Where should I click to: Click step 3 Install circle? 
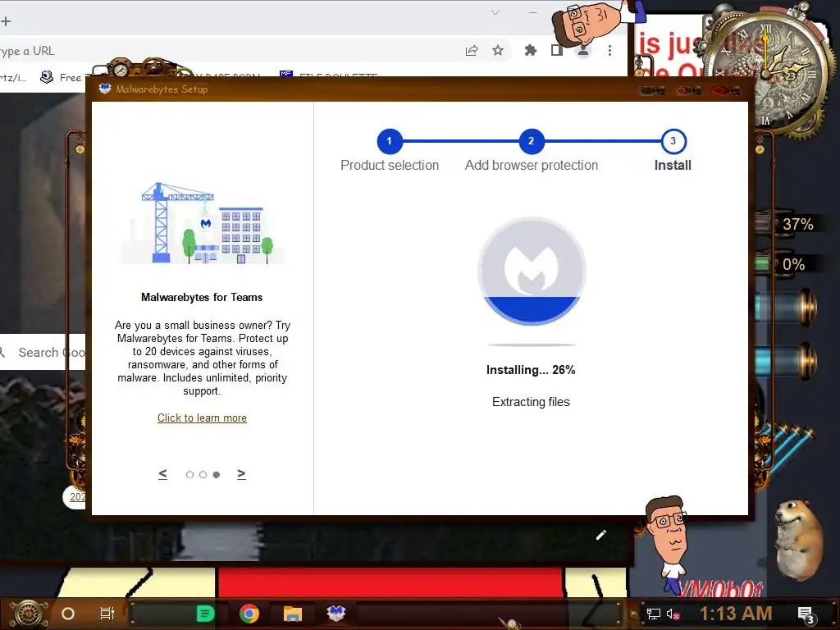673,141
